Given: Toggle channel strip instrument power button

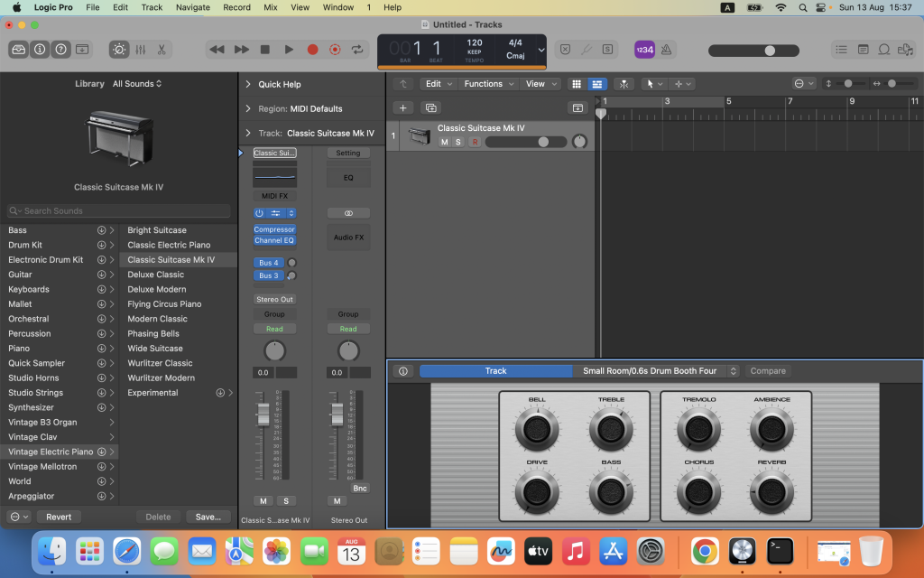Looking at the screenshot, I should pyautogui.click(x=259, y=213).
